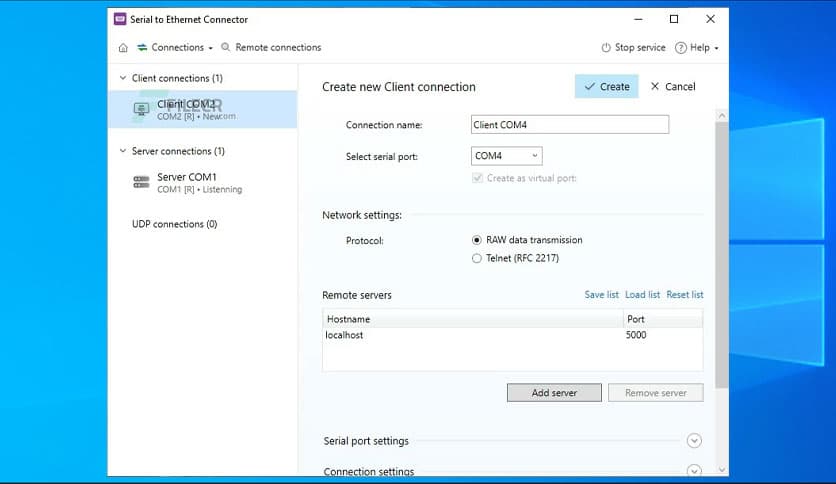
Task: Click the Create button
Action: 606,86
